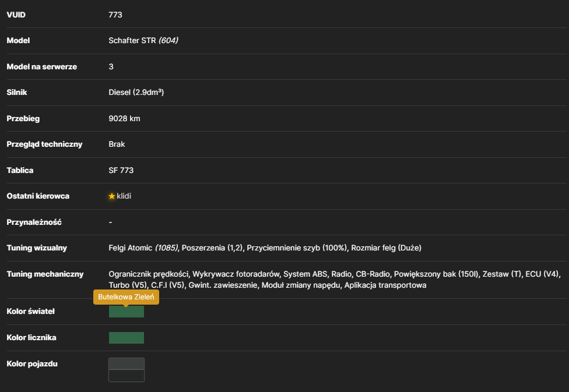This screenshot has width=569, height=392.
Task: Select the VUID value 773
Action: click(x=115, y=15)
